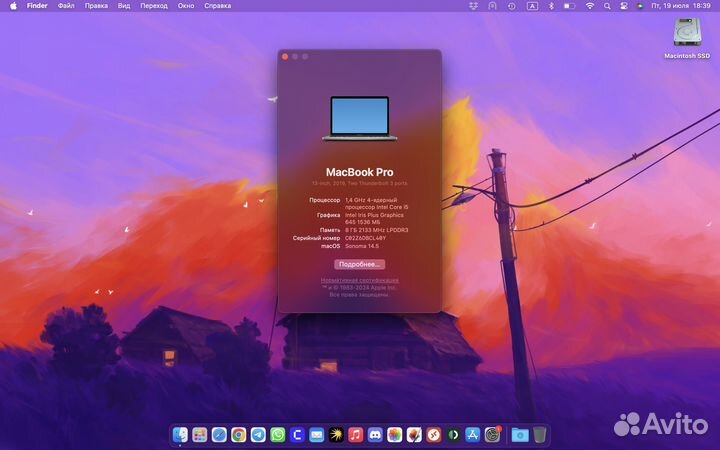Open the Trash in the Dock
Screen dimensions: 720x450
click(540, 434)
